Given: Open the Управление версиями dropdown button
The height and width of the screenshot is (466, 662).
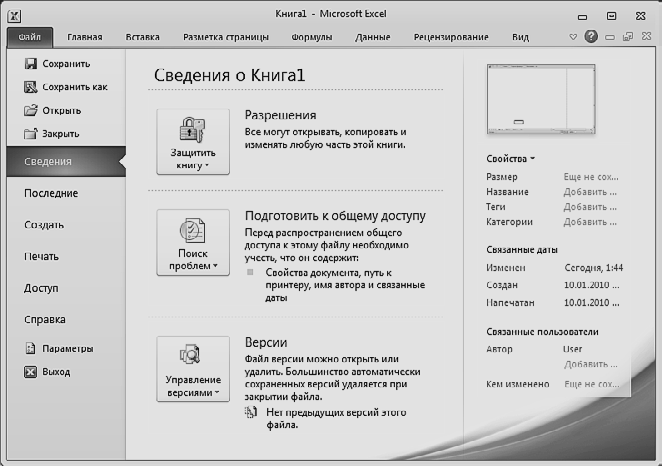Looking at the screenshot, I should coord(193,369).
